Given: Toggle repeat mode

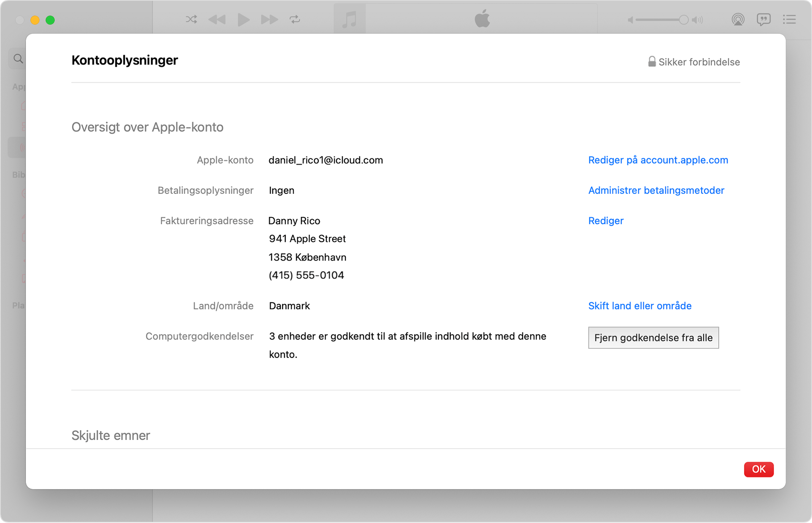Looking at the screenshot, I should [295, 19].
